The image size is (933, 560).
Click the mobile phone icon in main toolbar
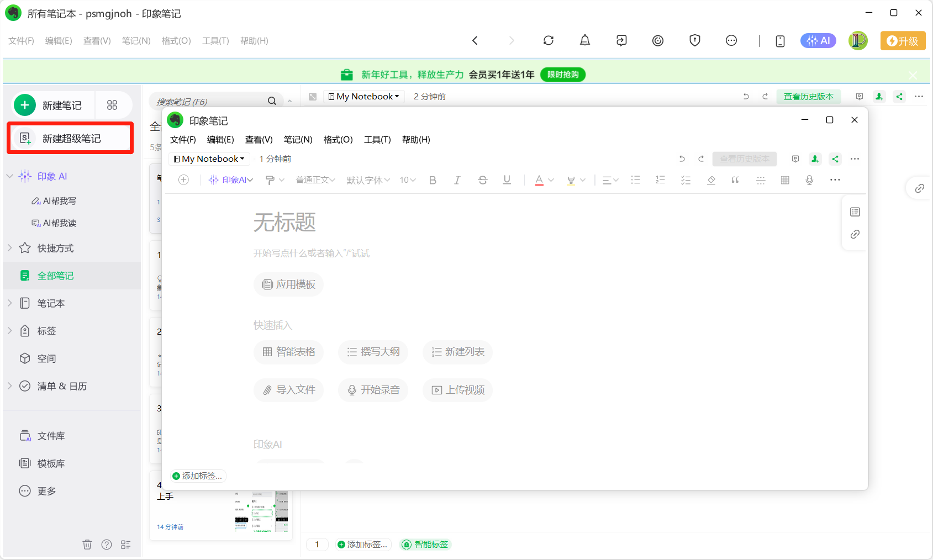[780, 41]
